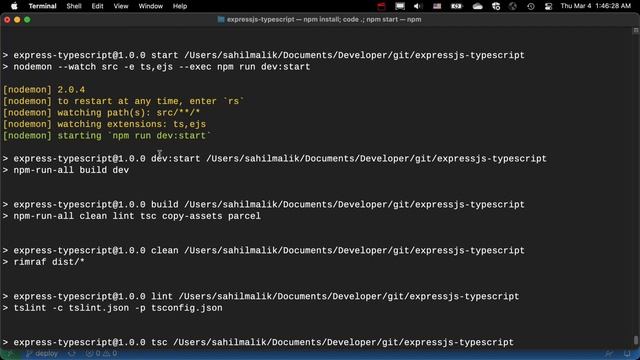Open the Edit menu

(97, 6)
